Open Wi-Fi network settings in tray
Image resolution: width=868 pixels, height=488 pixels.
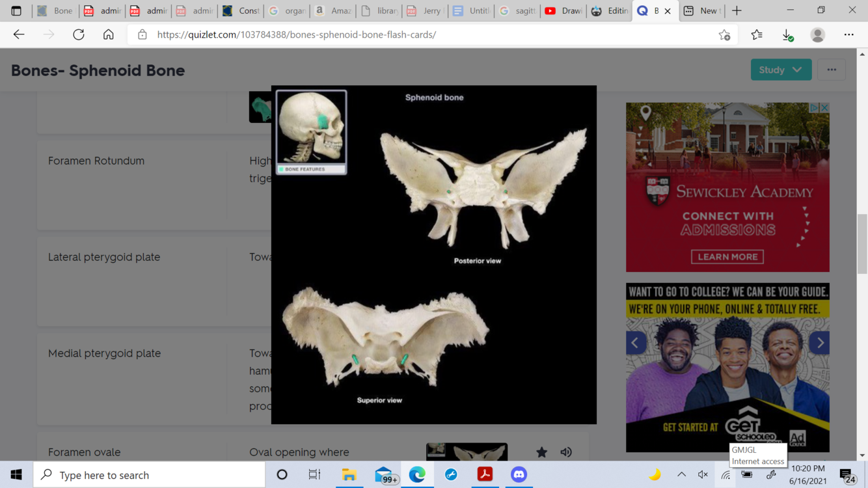click(x=726, y=476)
